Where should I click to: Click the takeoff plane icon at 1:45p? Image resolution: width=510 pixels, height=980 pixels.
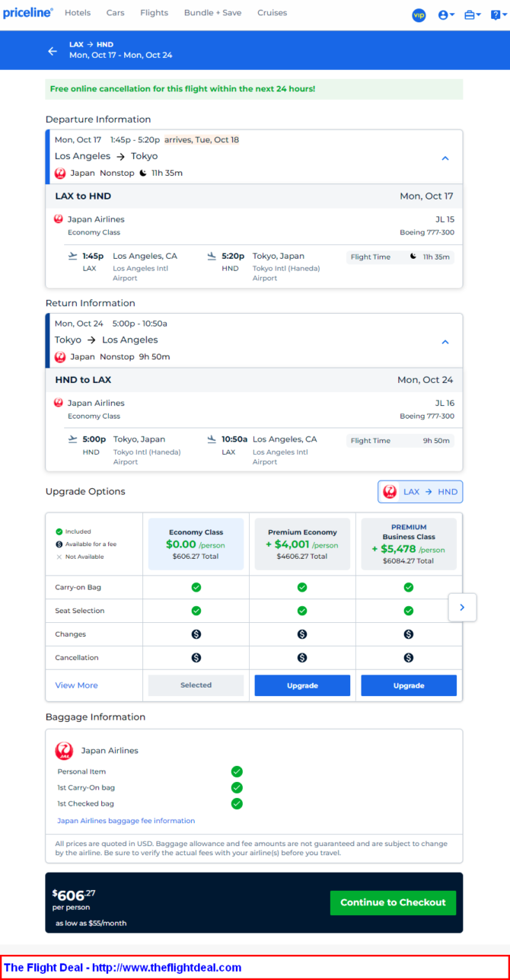73,256
